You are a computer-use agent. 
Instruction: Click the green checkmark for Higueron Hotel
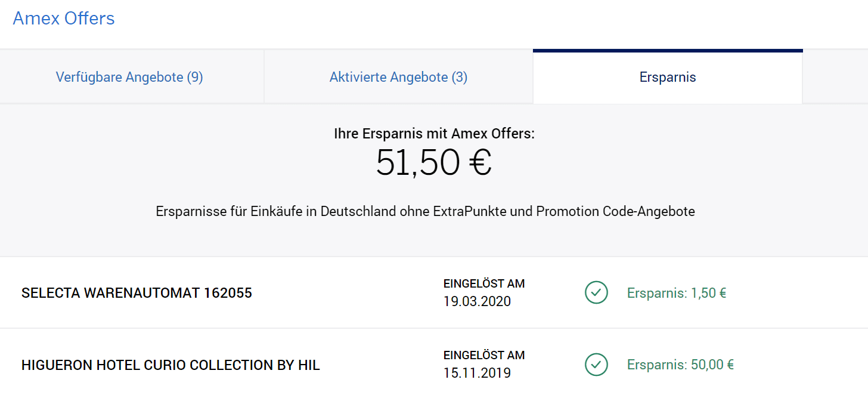pyautogui.click(x=596, y=365)
